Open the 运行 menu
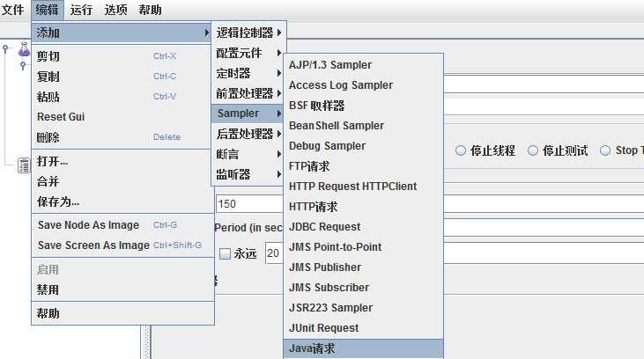 click(81, 10)
